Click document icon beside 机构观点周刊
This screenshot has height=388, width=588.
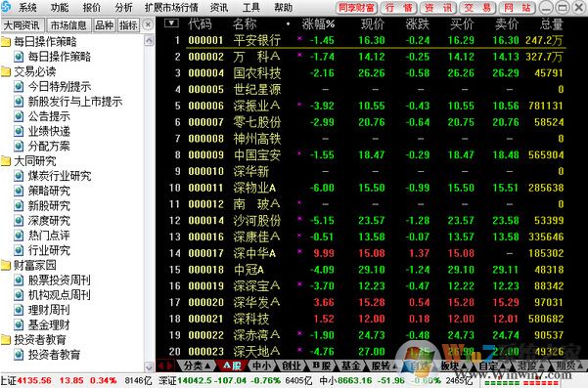[19, 295]
